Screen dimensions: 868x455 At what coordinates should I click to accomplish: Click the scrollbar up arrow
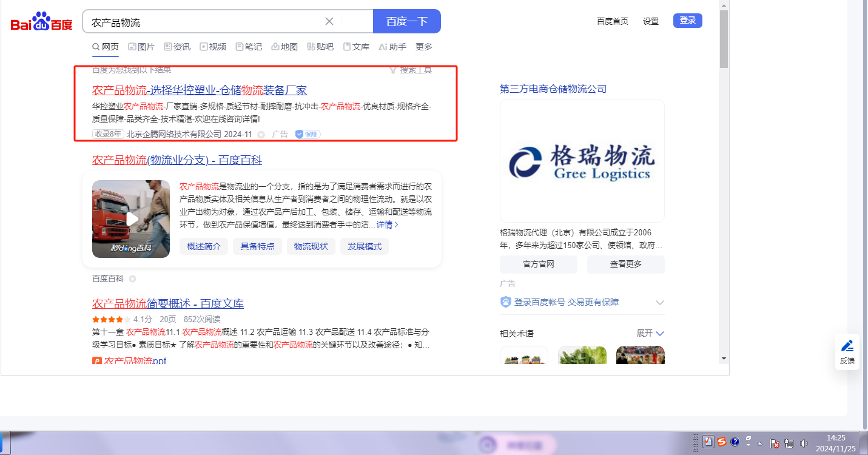click(x=724, y=4)
